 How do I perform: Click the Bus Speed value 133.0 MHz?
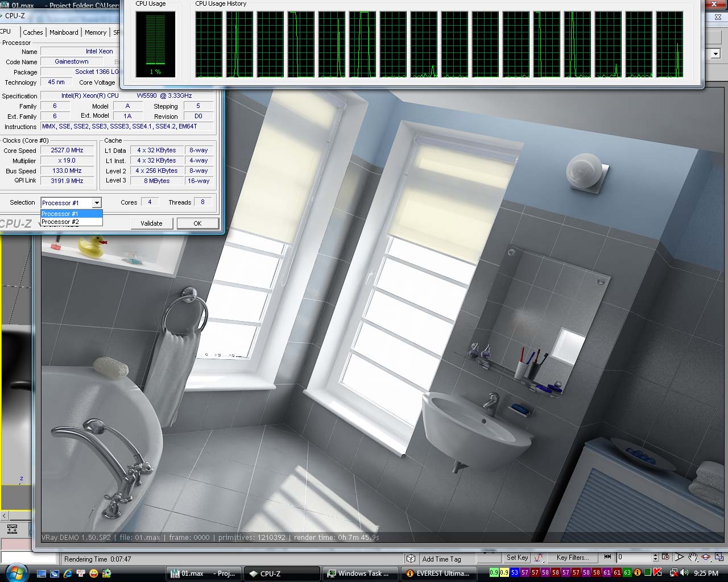coord(67,171)
